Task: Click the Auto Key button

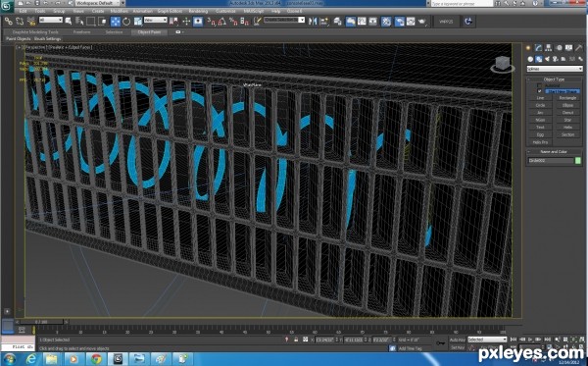Action: [457, 340]
